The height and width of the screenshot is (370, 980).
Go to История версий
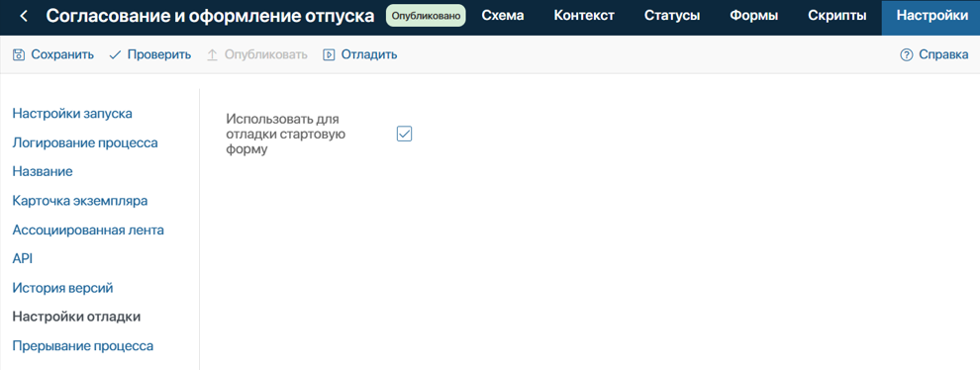(x=62, y=288)
